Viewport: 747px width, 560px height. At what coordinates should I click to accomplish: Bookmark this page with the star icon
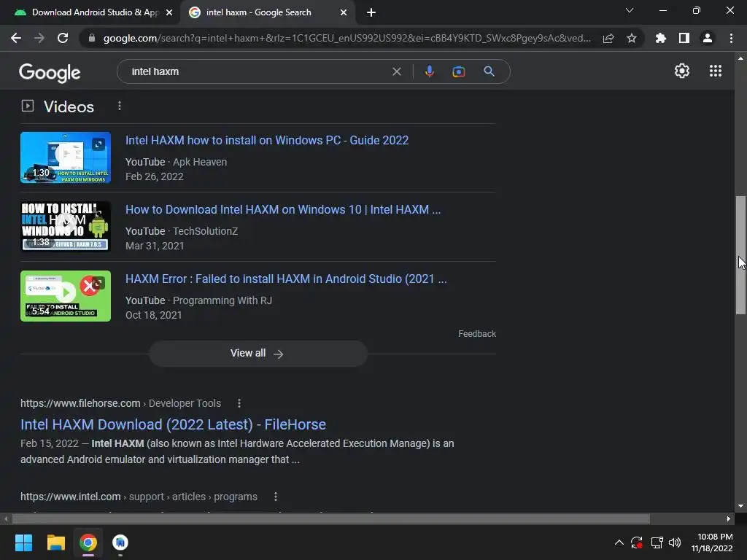point(632,39)
